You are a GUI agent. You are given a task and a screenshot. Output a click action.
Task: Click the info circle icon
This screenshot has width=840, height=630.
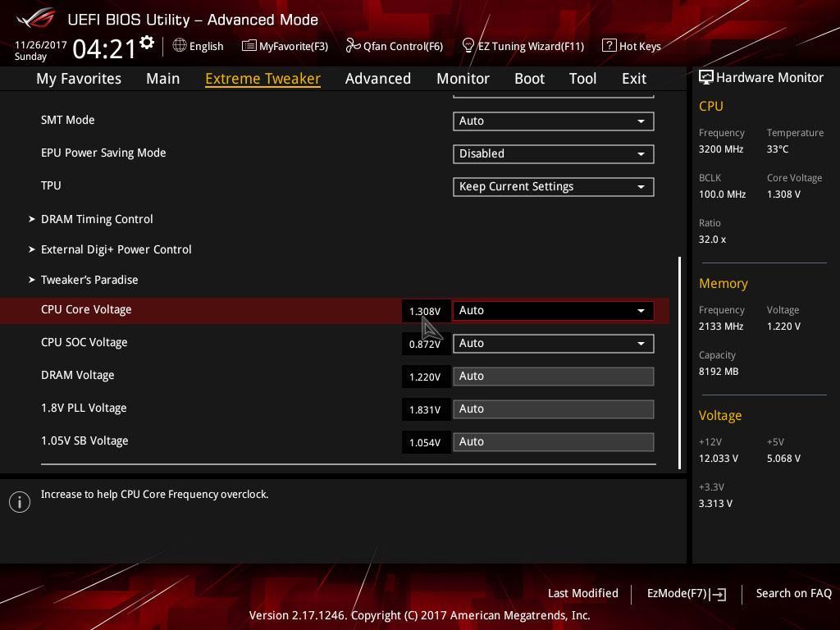20,502
